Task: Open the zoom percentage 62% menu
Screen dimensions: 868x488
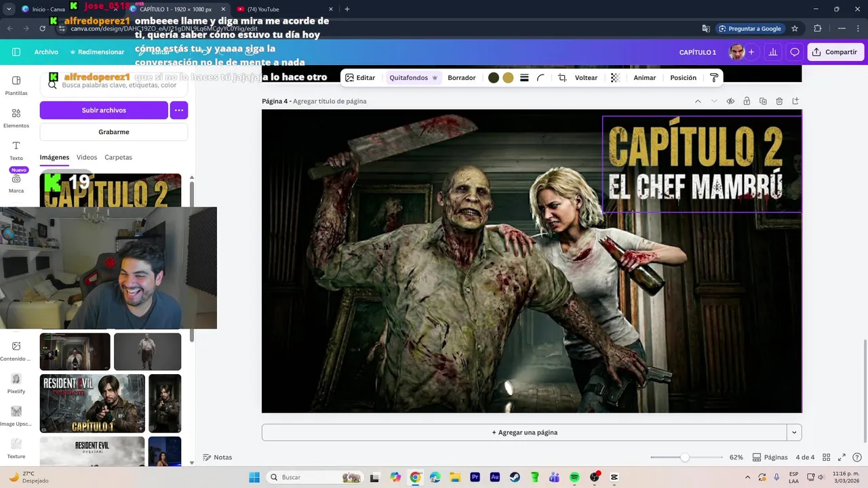Action: pos(736,457)
